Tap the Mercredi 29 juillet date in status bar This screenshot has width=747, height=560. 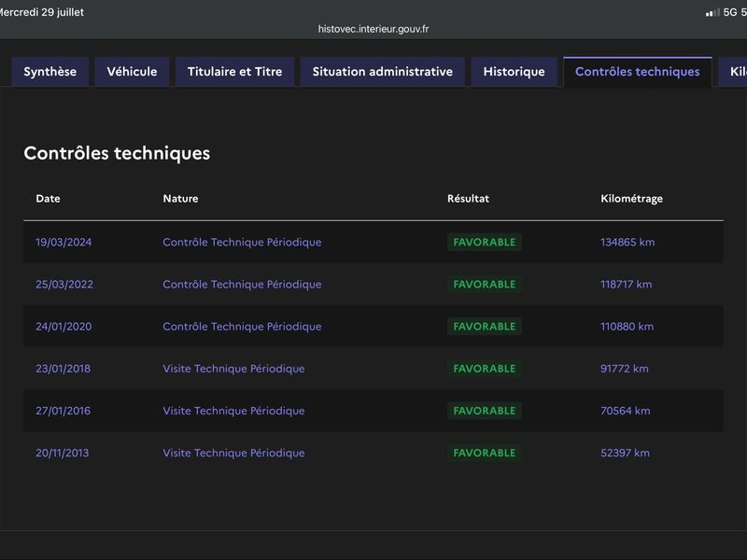point(41,12)
